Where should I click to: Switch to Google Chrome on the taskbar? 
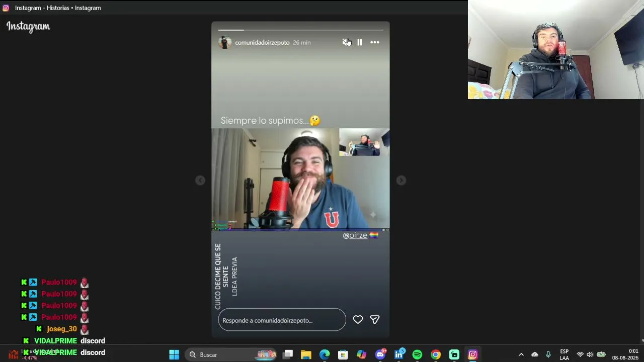[x=436, y=355]
